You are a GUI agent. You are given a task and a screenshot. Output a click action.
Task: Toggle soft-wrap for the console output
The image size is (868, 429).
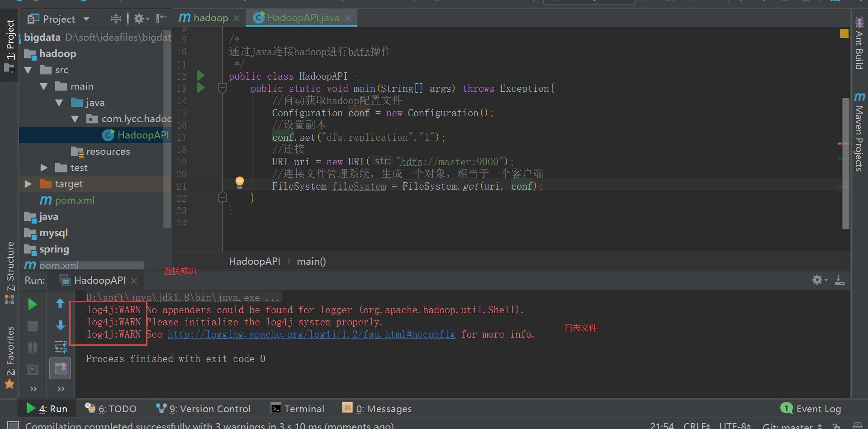coord(60,347)
